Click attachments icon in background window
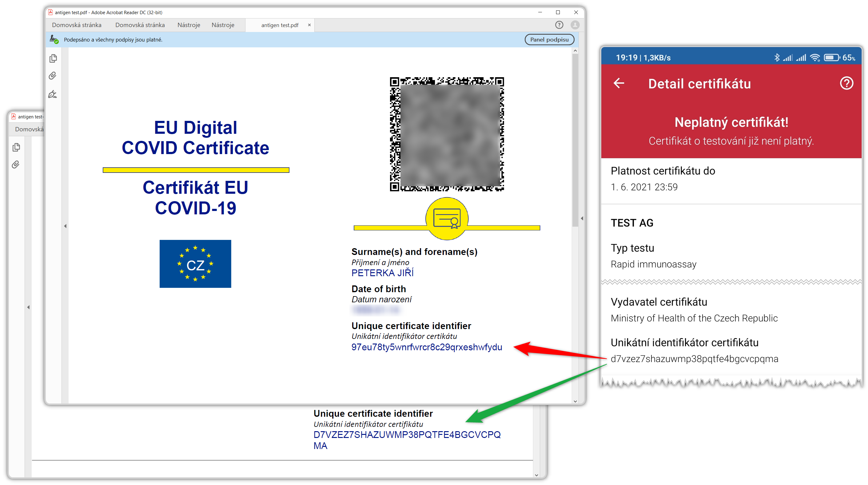Image resolution: width=868 pixels, height=485 pixels. tap(15, 165)
